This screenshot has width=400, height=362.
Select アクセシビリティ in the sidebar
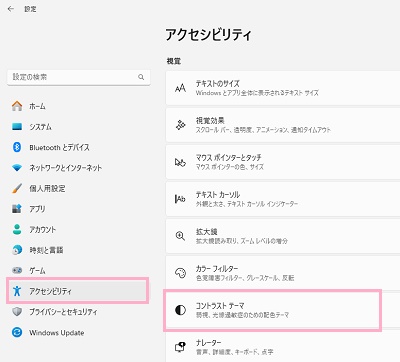77,291
